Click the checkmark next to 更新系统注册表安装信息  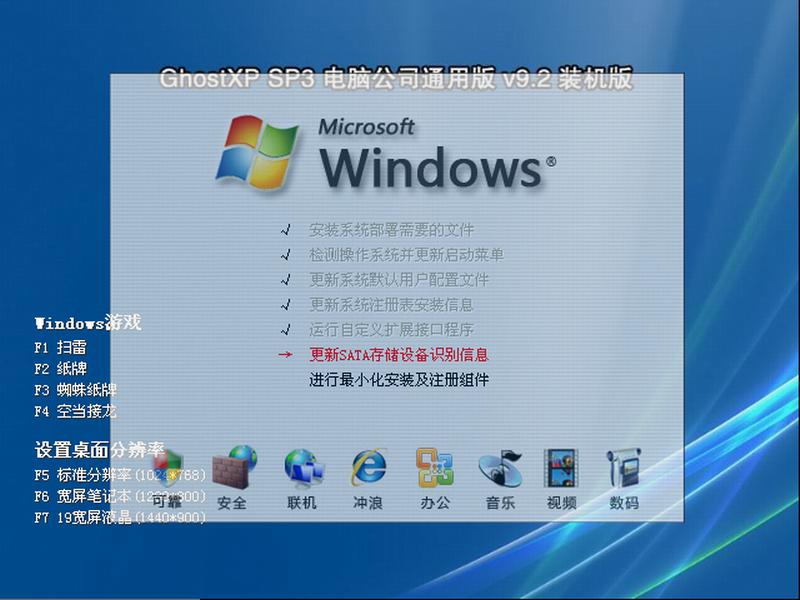(284, 304)
